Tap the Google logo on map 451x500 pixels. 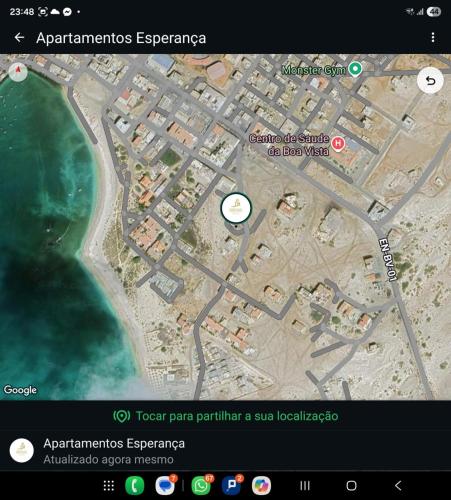pyautogui.click(x=20, y=390)
